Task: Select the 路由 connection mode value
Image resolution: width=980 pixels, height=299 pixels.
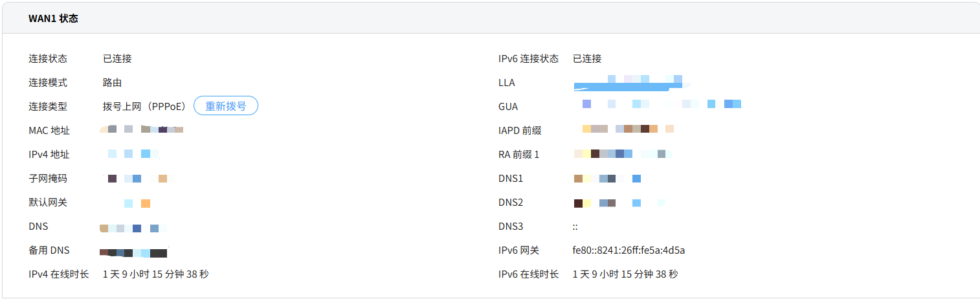Action: (112, 83)
